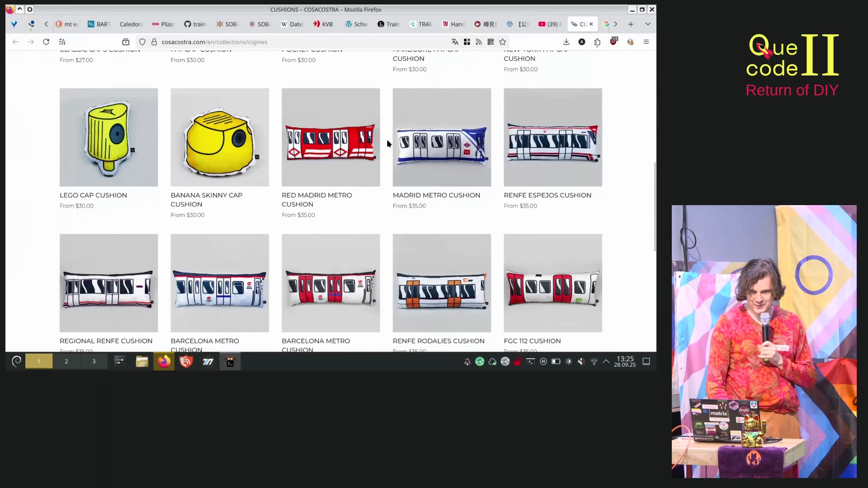Reload the page with the refresh icon
This screenshot has height=488, width=868.
coord(46,42)
